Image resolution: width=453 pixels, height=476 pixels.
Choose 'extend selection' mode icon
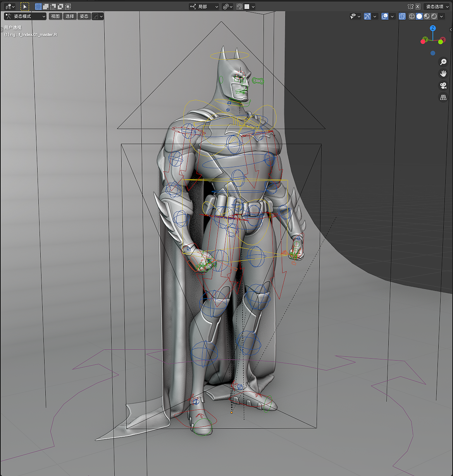tap(46, 7)
